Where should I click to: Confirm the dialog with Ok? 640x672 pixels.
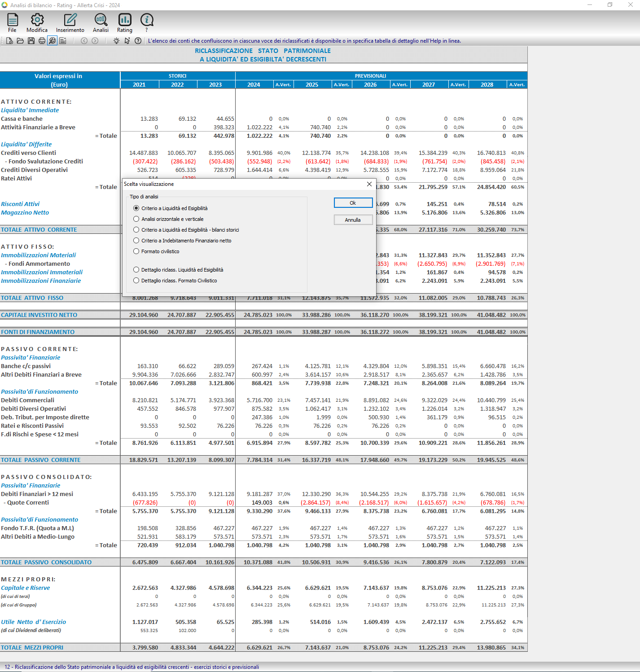pyautogui.click(x=353, y=203)
